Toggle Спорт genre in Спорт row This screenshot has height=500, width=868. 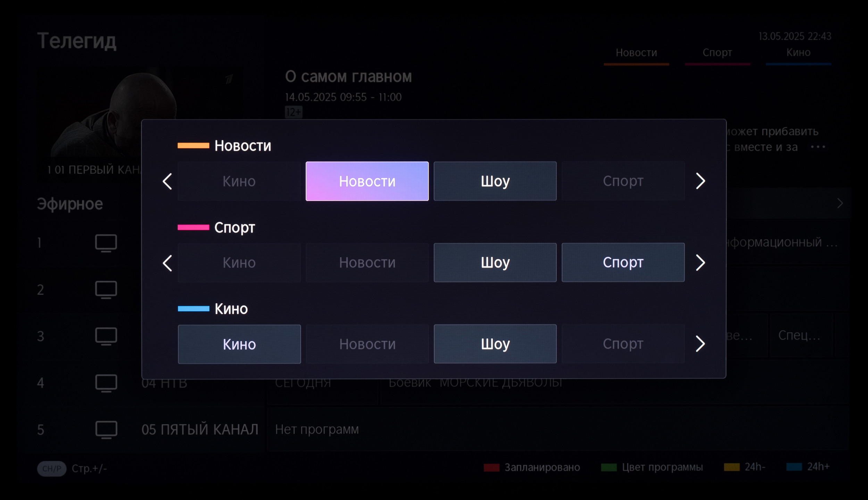(623, 263)
